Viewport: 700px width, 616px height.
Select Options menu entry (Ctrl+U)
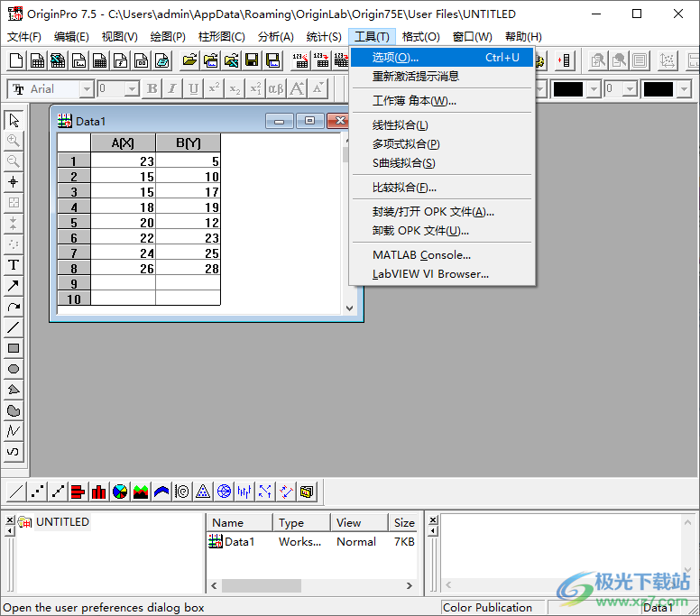[442, 58]
